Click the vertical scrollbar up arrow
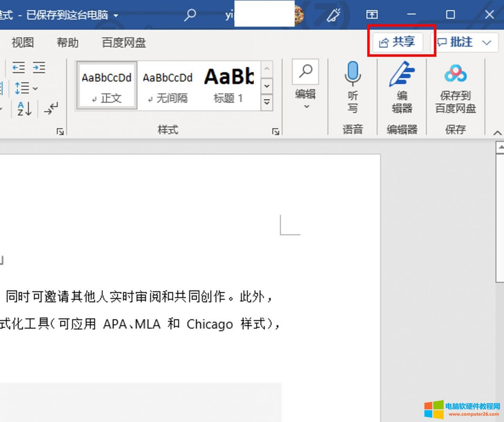Screen dimensions: 504x422 tap(500, 148)
